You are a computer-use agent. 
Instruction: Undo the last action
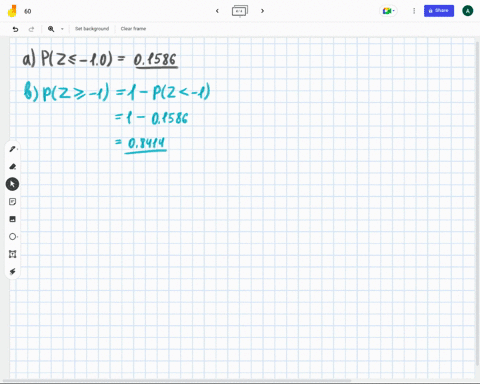[x=15, y=29]
